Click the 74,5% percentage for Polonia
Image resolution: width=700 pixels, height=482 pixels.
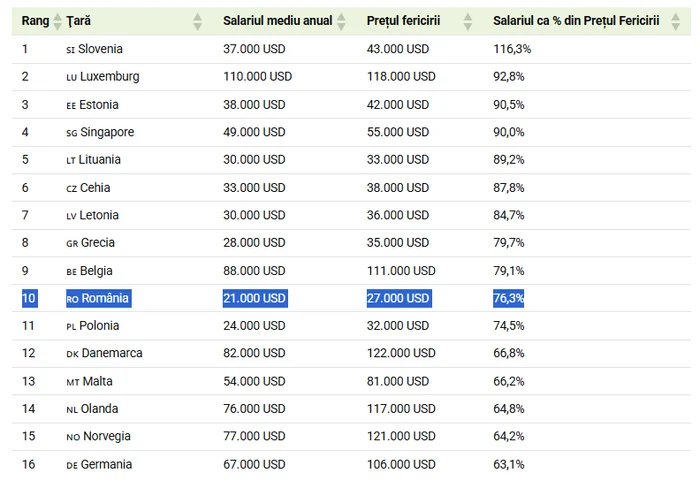(x=508, y=325)
